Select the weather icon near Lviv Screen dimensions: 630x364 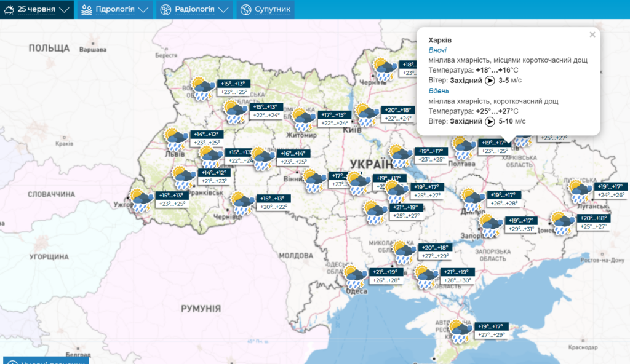pyautogui.click(x=175, y=139)
